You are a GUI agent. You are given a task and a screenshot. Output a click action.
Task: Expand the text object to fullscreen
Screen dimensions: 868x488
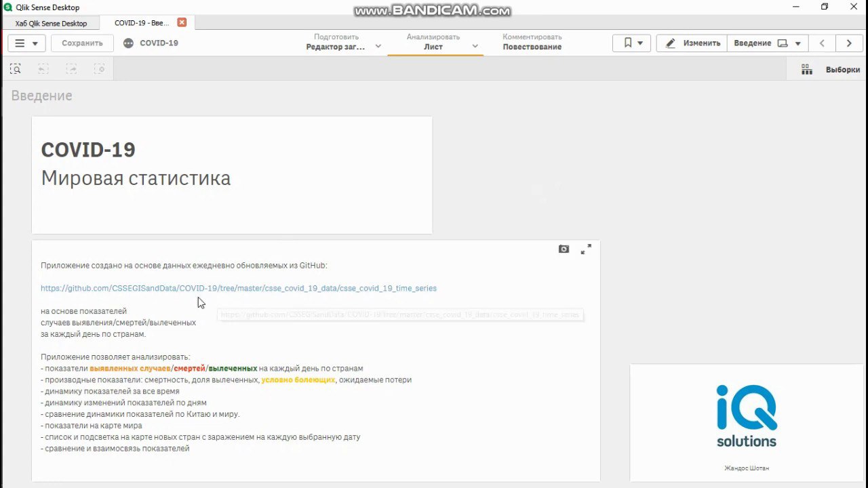[x=586, y=249]
